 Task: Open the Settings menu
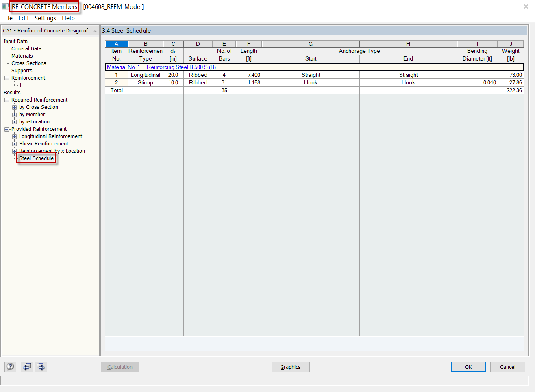[x=45, y=18]
